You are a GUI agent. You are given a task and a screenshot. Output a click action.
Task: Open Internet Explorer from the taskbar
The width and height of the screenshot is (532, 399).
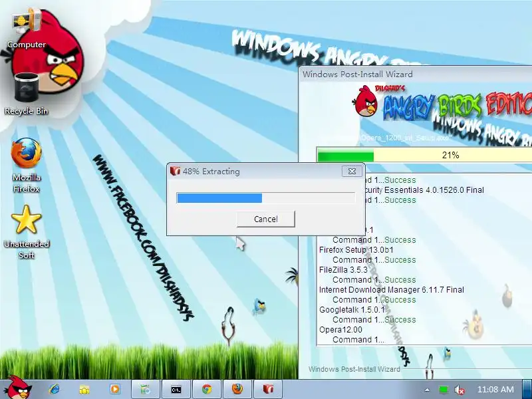pos(54,389)
